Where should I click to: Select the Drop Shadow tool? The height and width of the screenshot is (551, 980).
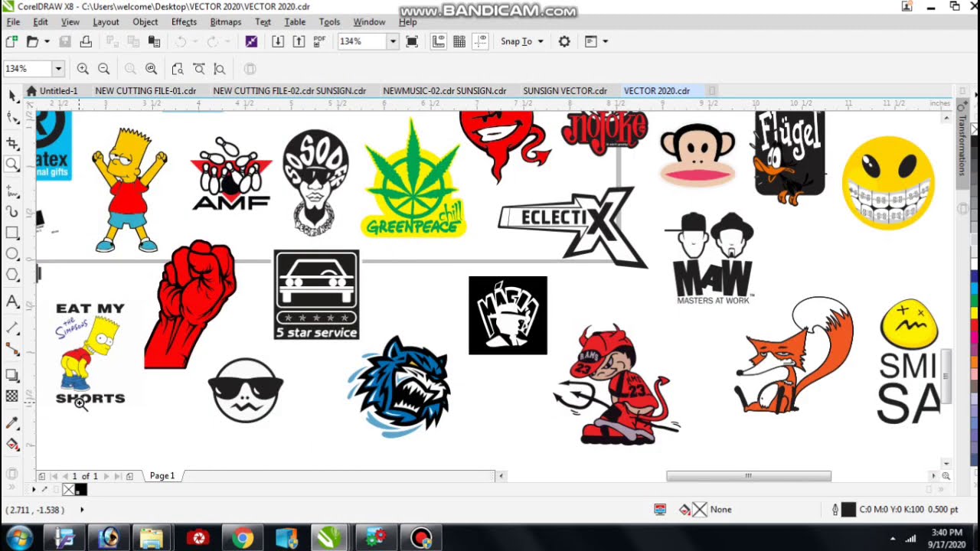point(12,375)
